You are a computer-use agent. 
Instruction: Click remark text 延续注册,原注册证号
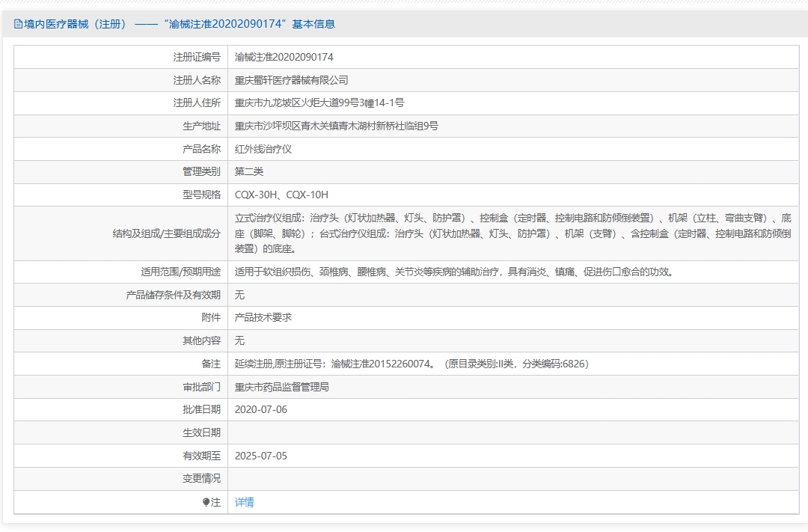(x=411, y=364)
